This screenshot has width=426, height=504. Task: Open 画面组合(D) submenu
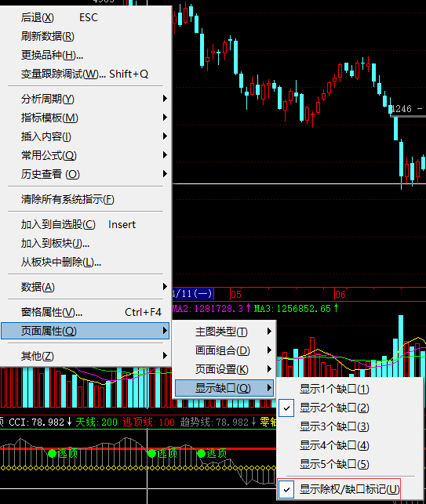[224, 350]
